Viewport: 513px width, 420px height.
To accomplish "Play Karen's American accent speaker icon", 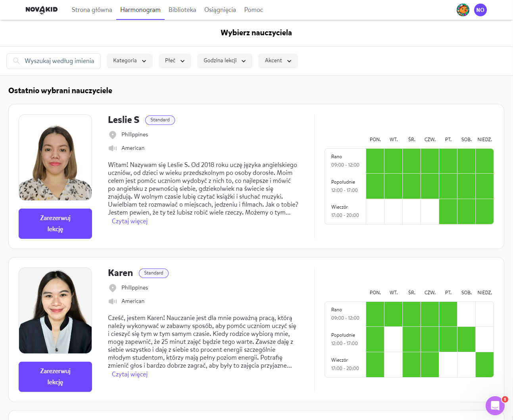I will click(x=113, y=301).
